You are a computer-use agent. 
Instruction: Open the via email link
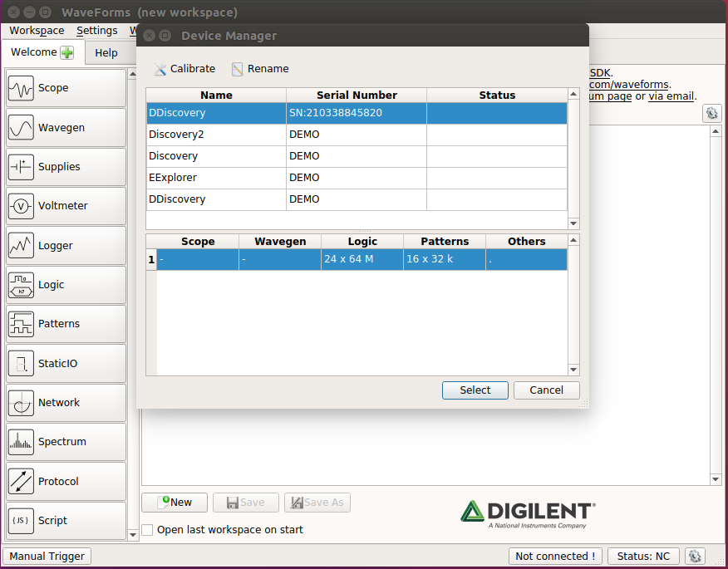pos(671,96)
